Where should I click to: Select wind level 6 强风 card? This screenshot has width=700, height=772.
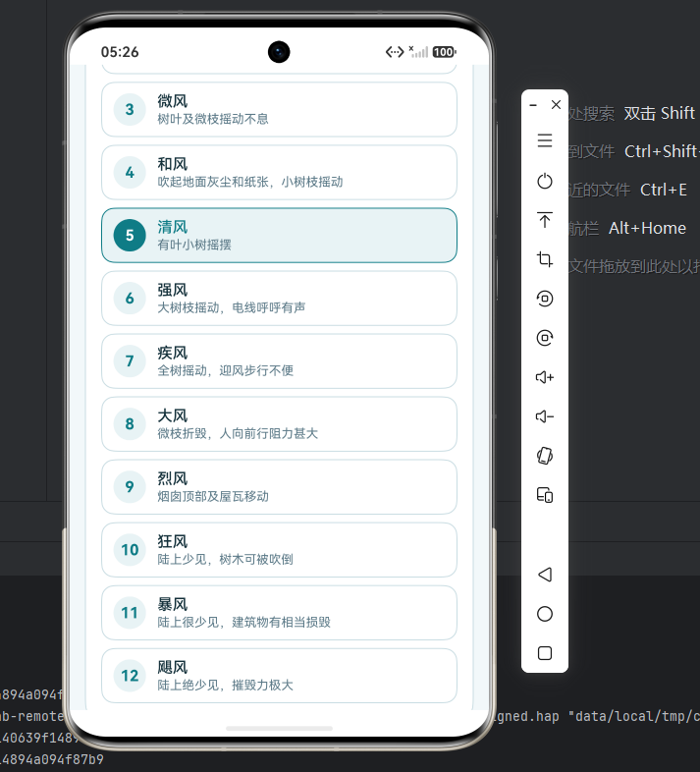pos(279,299)
